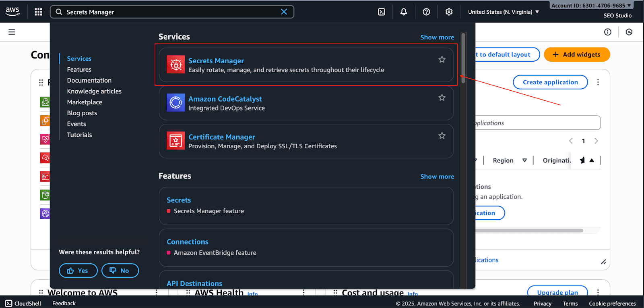Open the services grid menu icon
Screen dimensions: 644x308
[x=38, y=12]
